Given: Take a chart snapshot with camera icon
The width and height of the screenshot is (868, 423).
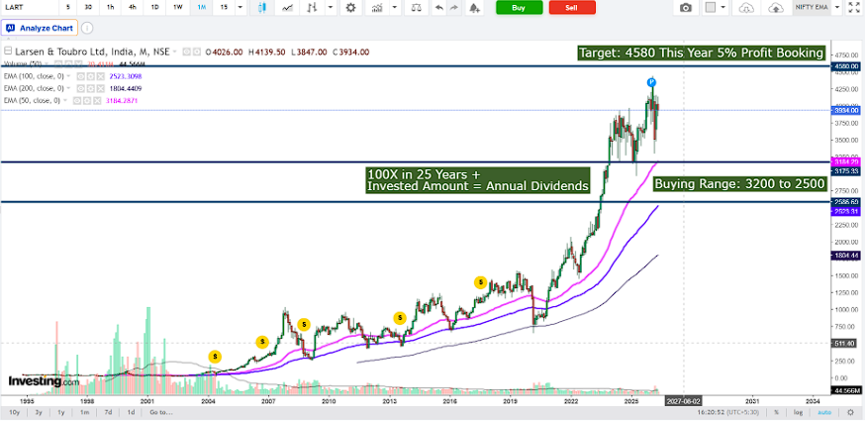Looking at the screenshot, I should point(686,7).
